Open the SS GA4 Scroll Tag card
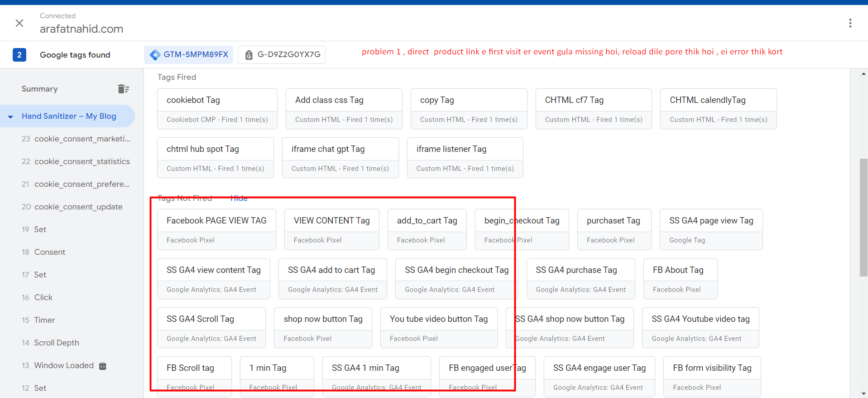 (x=211, y=328)
